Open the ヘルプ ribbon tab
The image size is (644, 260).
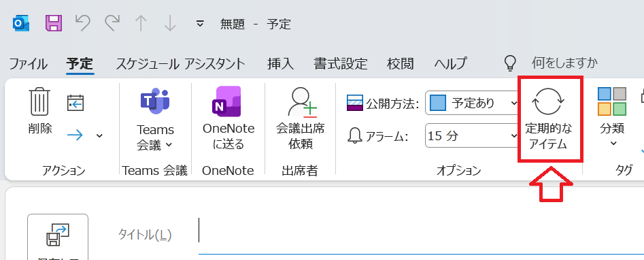[x=451, y=64]
